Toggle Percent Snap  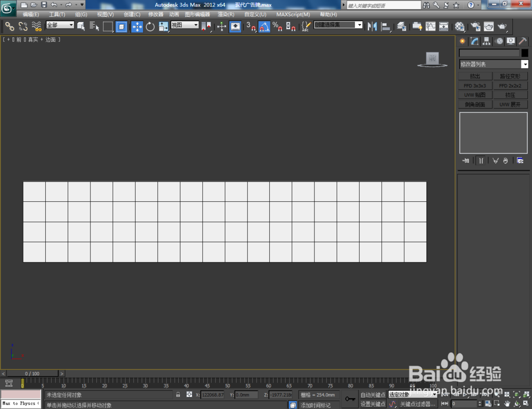tap(277, 27)
